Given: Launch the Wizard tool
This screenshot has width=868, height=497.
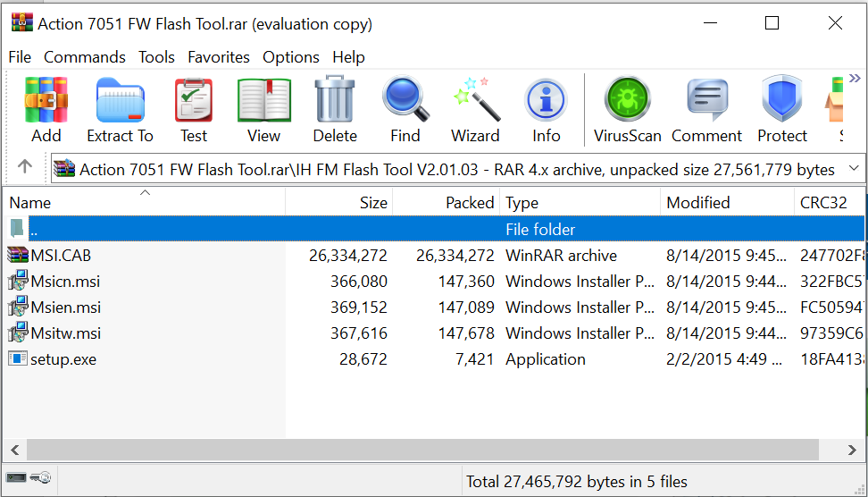Looking at the screenshot, I should pos(475,110).
